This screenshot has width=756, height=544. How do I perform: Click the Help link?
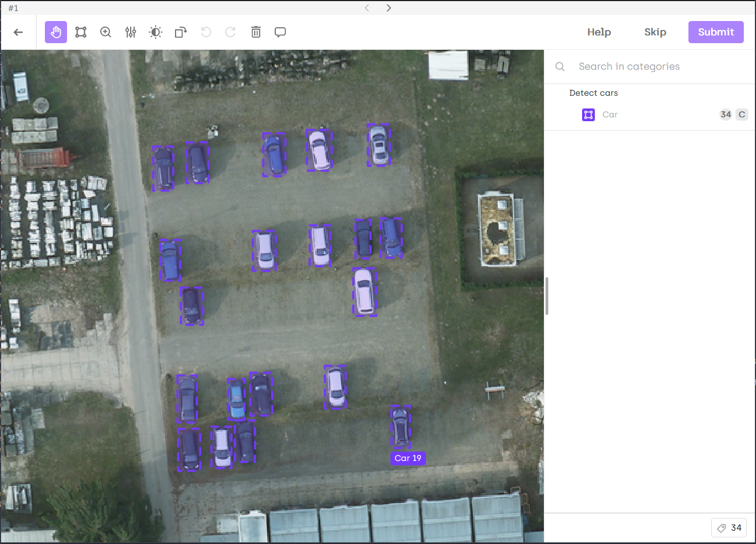coord(599,32)
